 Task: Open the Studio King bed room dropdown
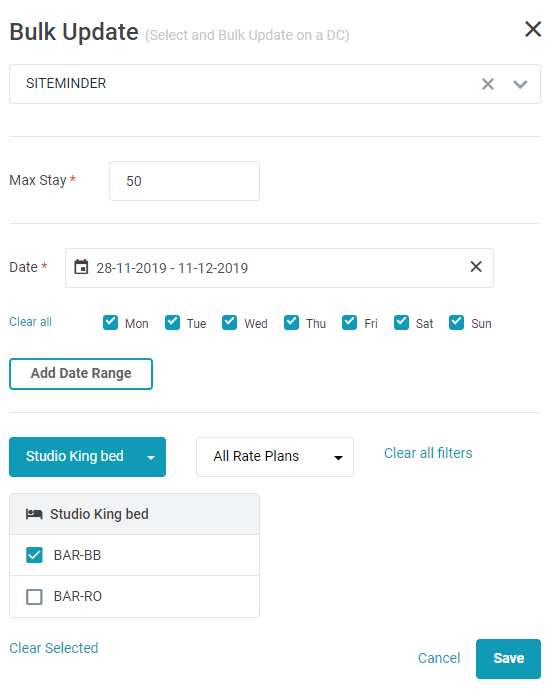[x=87, y=457]
